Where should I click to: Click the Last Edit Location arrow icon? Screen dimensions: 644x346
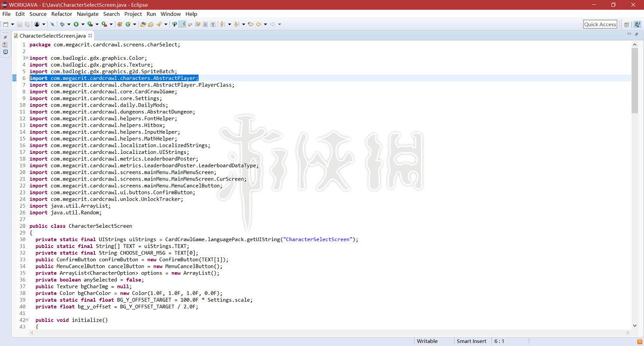251,24
